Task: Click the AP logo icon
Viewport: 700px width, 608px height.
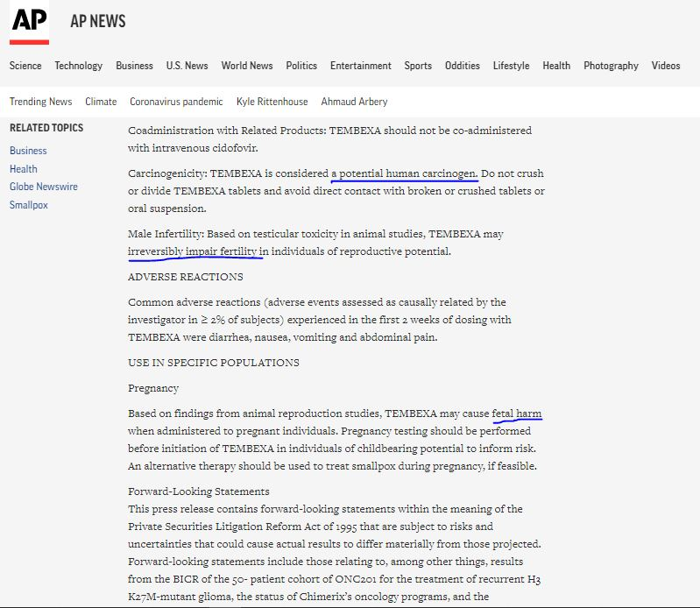Action: (29, 22)
